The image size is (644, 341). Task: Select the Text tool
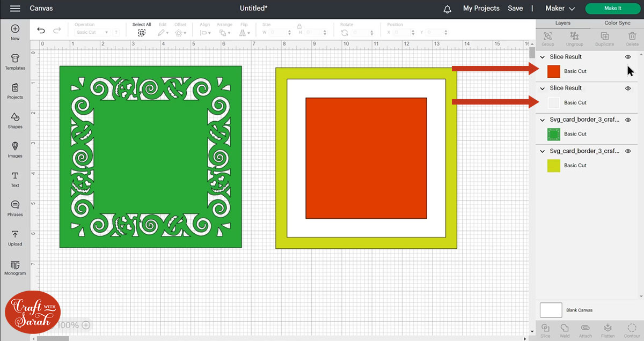click(x=15, y=179)
